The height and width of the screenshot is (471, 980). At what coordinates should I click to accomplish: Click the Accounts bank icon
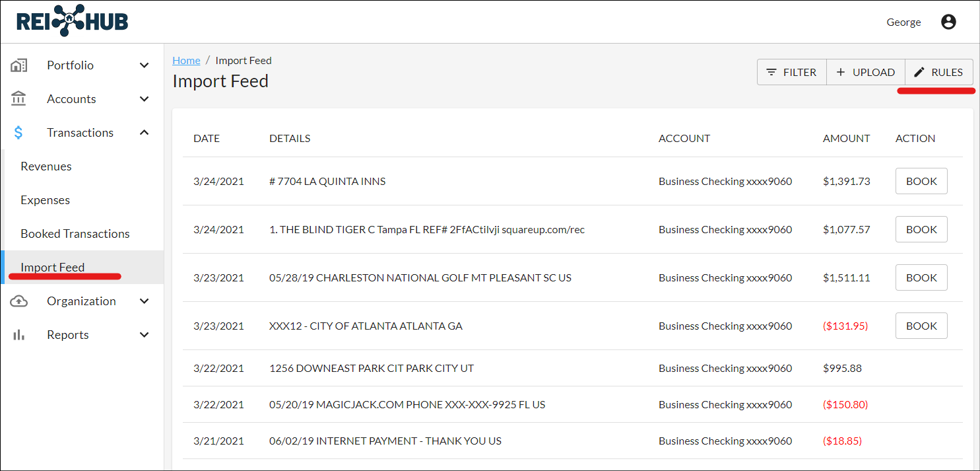point(19,99)
